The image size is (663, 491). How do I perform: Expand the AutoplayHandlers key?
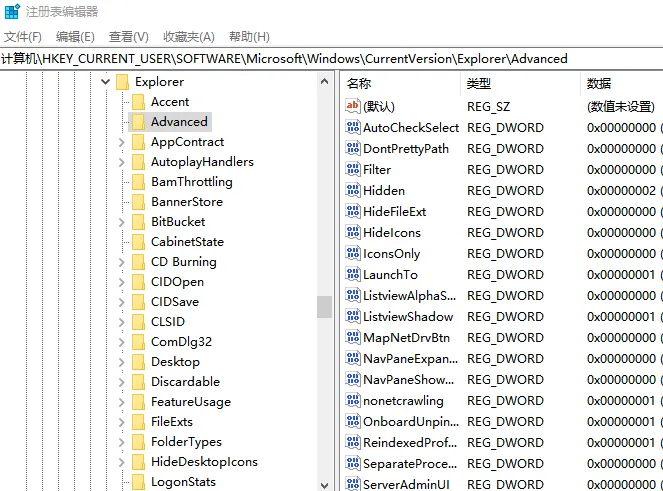click(x=122, y=162)
